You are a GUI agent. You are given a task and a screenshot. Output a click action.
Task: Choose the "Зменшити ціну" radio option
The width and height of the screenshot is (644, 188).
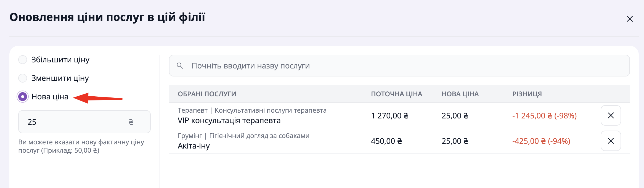pos(23,78)
